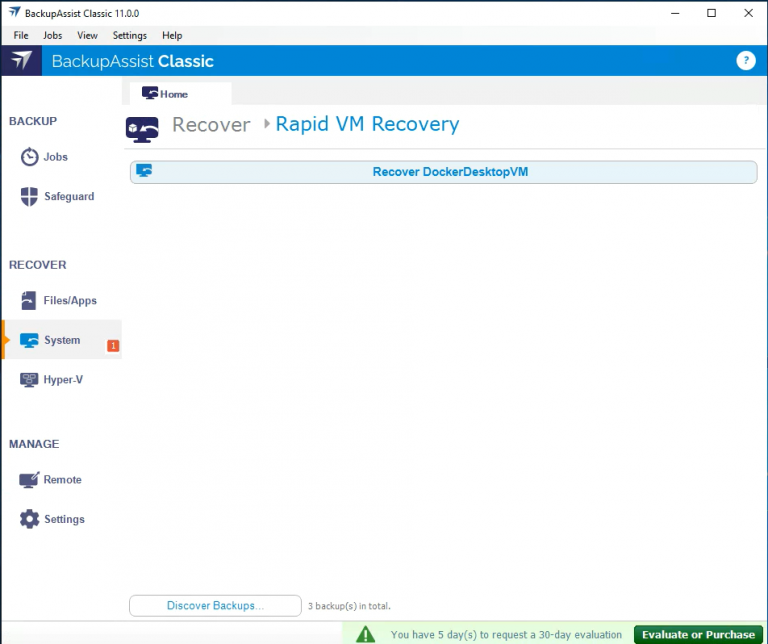Open the Settings gear icon in sidebar
Image resolution: width=768 pixels, height=644 pixels.
tap(30, 520)
